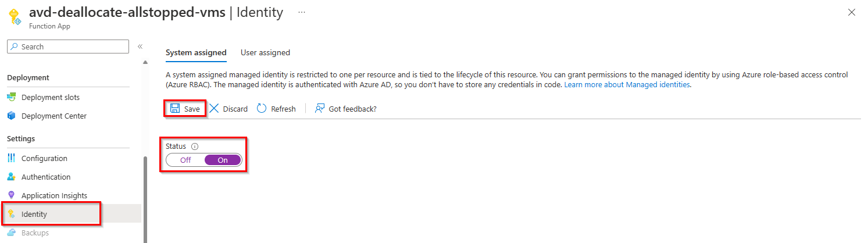Screen dimensions: 868x243
Task: Select the System assigned tab
Action: [196, 52]
